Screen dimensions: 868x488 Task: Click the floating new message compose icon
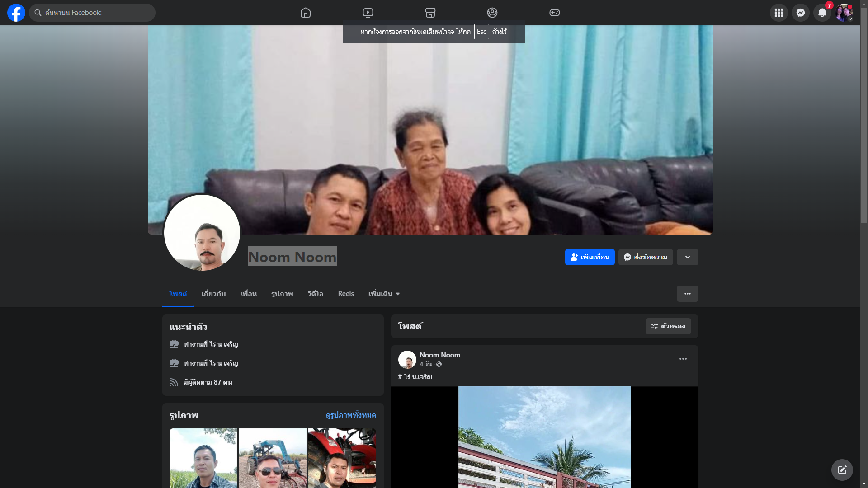[x=842, y=470]
